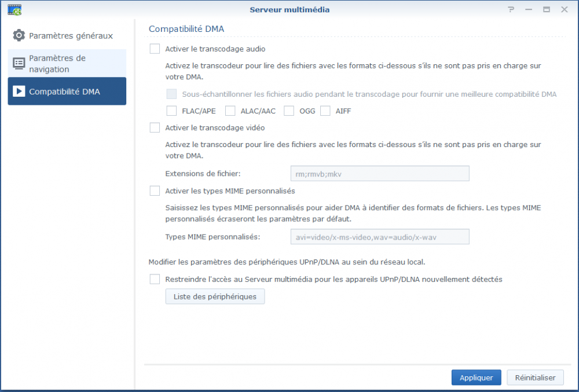This screenshot has width=579, height=392.
Task: Open help with the question mark icon
Action: (x=511, y=9)
